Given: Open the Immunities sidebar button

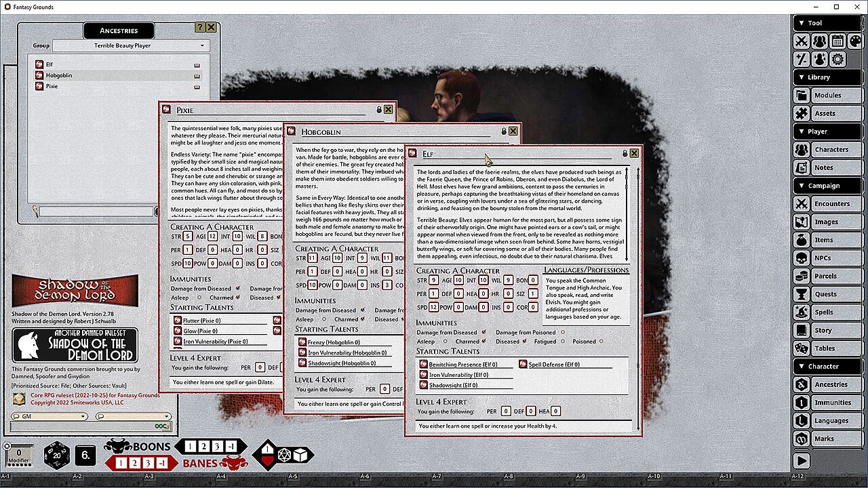Looking at the screenshot, I should [836, 403].
